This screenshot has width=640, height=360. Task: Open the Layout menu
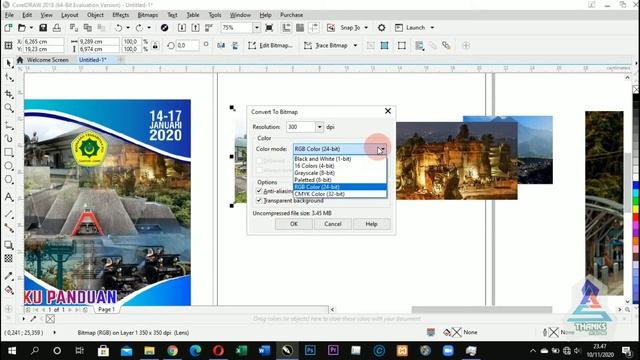[69, 15]
